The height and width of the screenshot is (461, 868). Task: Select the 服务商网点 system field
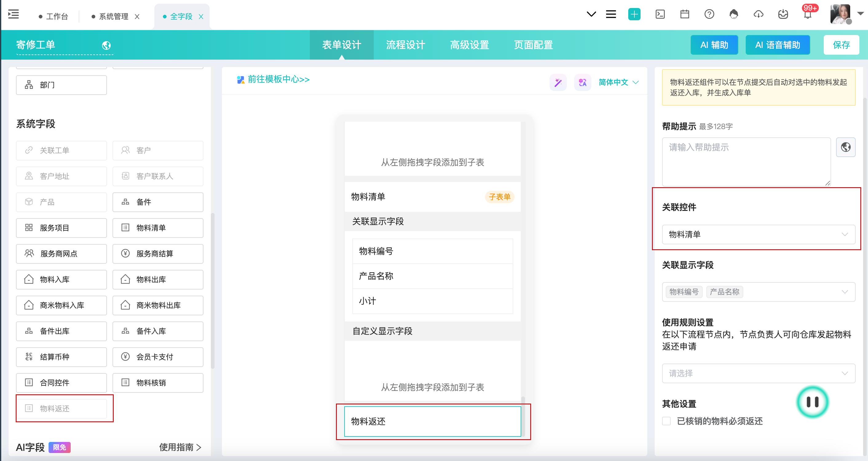[61, 254]
